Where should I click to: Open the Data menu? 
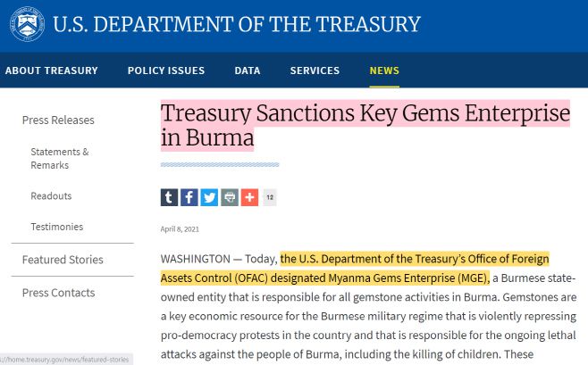(248, 71)
